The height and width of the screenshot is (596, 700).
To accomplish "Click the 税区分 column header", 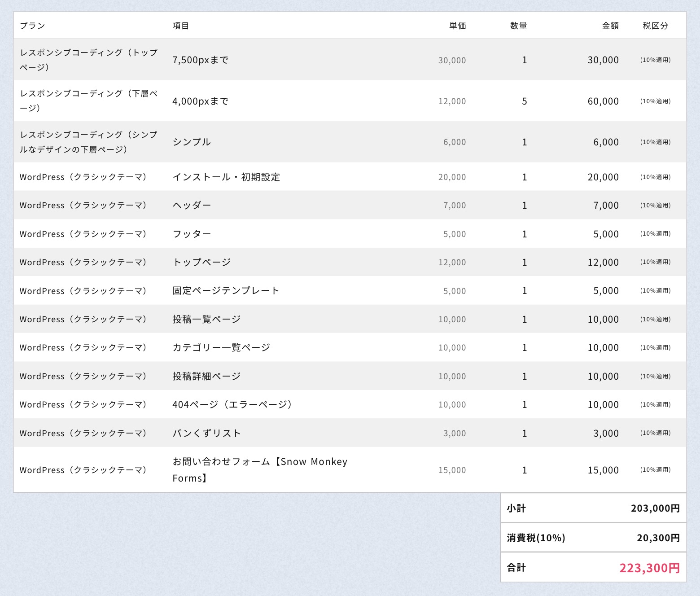I will (655, 26).
